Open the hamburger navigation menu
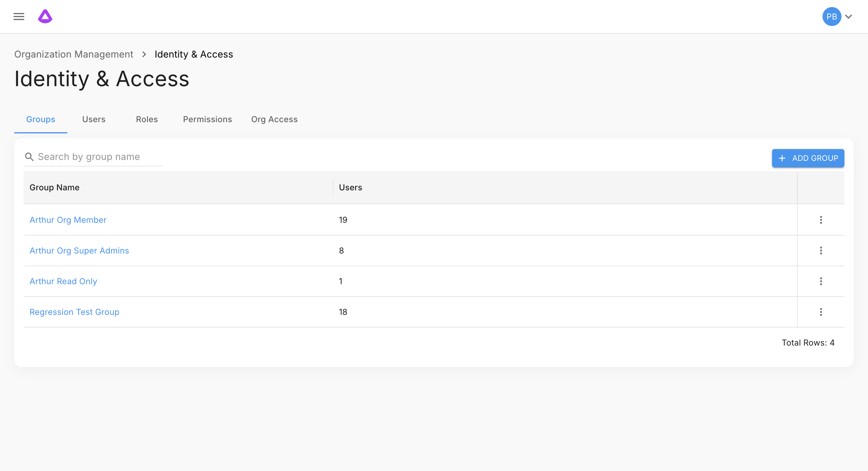This screenshot has height=471, width=868. [x=19, y=17]
